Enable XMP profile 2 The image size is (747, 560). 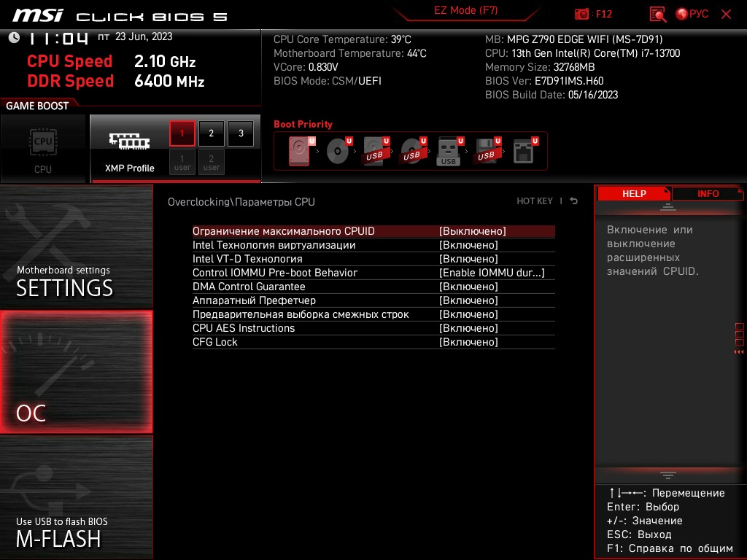[x=211, y=133]
